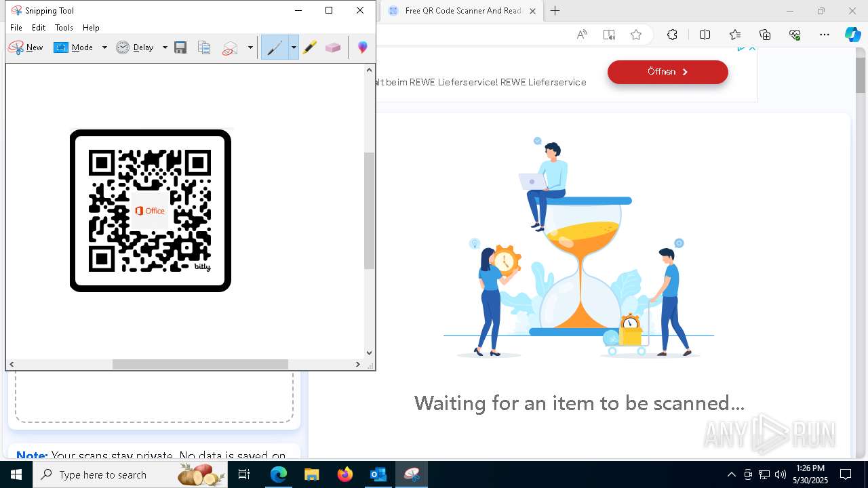Open Task View on taskbar

click(x=244, y=474)
